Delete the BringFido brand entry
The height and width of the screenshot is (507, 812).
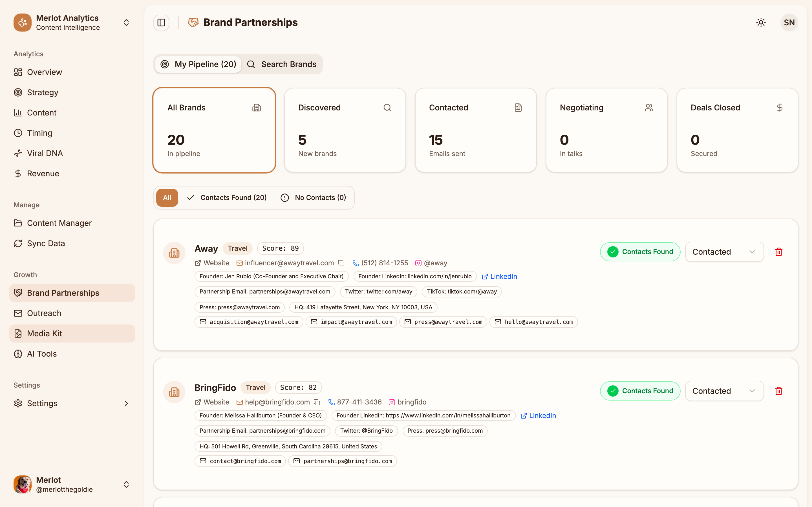779,391
